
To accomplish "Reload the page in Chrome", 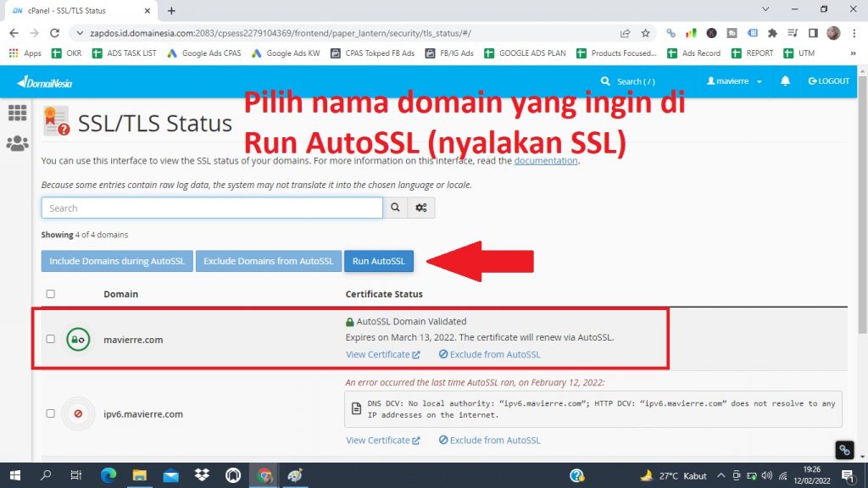I will pyautogui.click(x=55, y=33).
